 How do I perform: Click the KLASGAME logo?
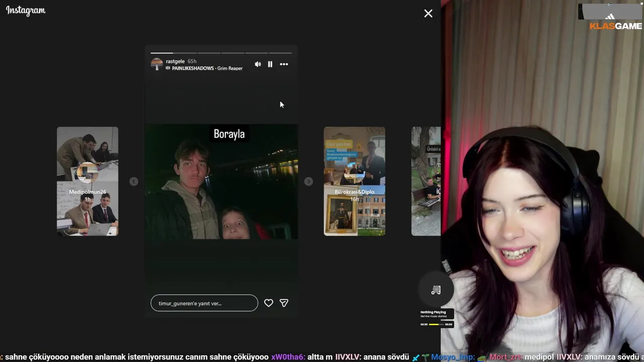(616, 26)
